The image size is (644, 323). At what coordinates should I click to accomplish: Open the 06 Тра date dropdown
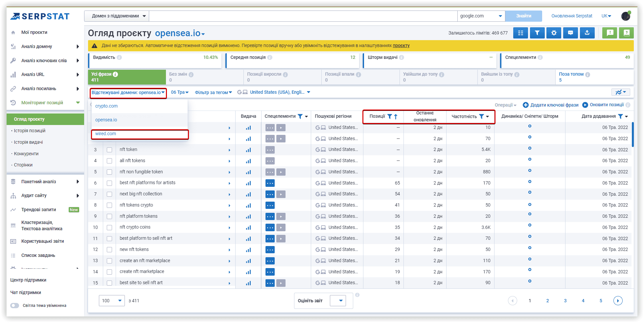coord(180,92)
